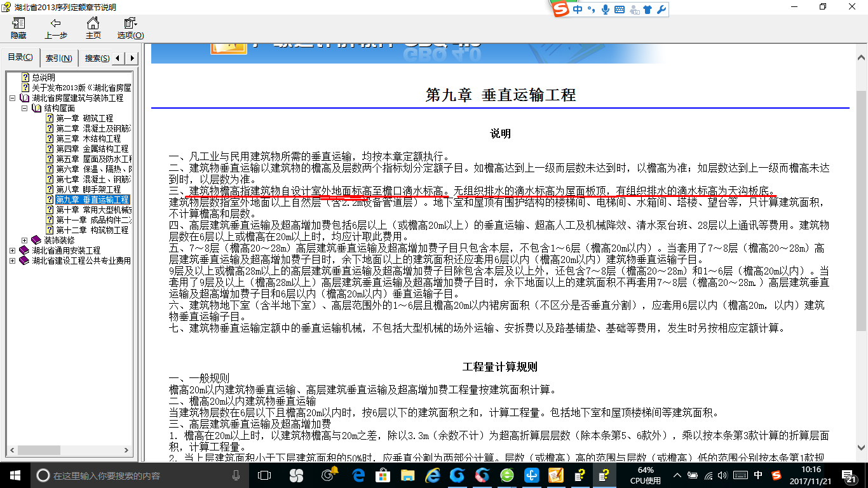The width and height of the screenshot is (868, 488).
Task: Select 第二章 混凝土及钢筋 topic
Action: (93, 128)
